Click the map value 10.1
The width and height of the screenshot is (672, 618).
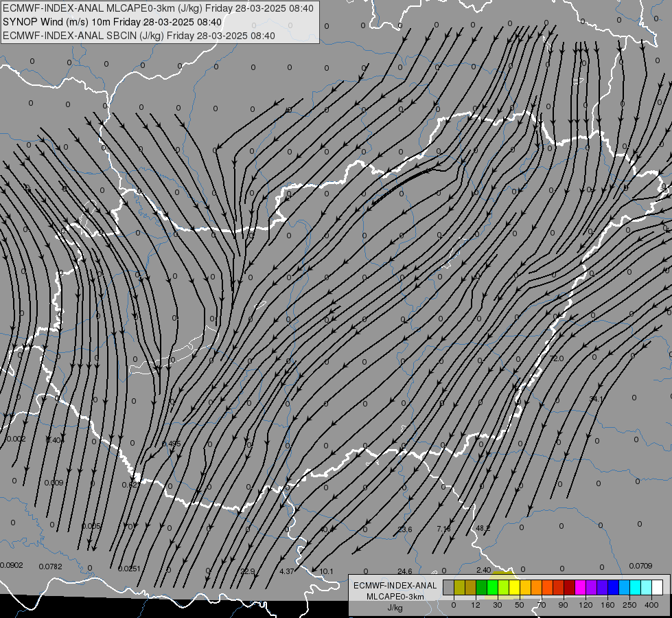pos(326,571)
